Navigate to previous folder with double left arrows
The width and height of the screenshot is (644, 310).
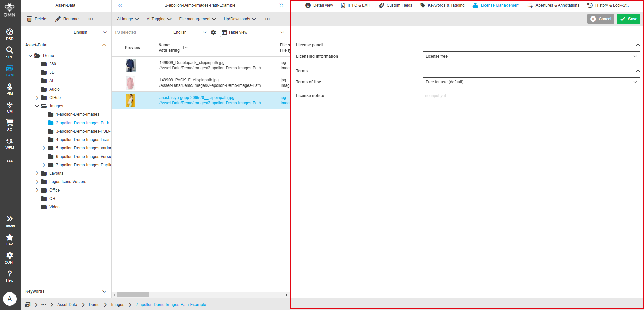120,5
